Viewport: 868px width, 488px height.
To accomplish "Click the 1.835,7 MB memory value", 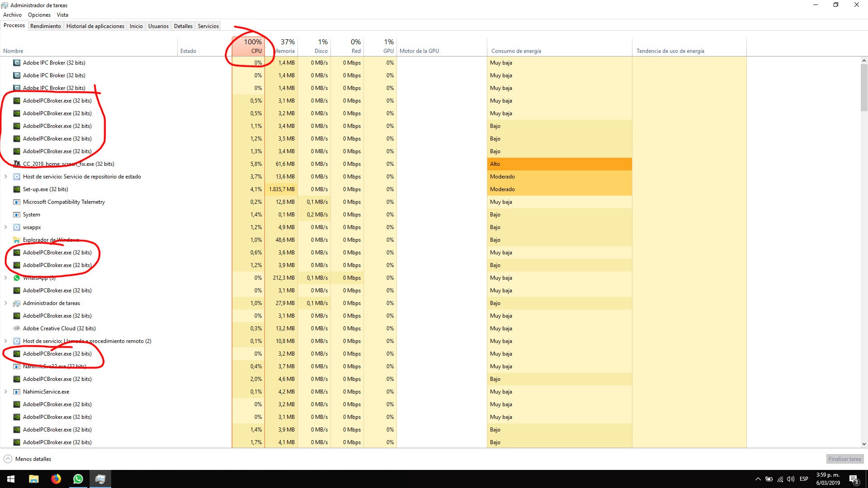I will 281,189.
